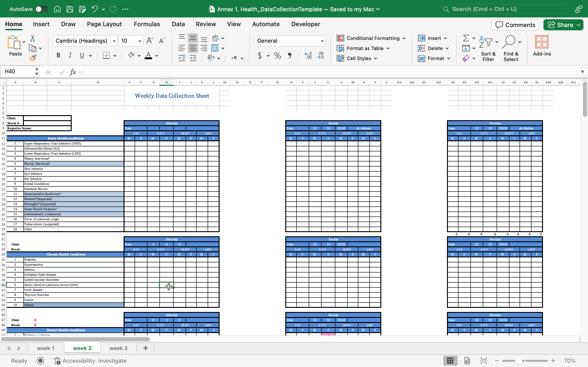Click the Merge cells icon
588x367 pixels.
[x=215, y=48]
